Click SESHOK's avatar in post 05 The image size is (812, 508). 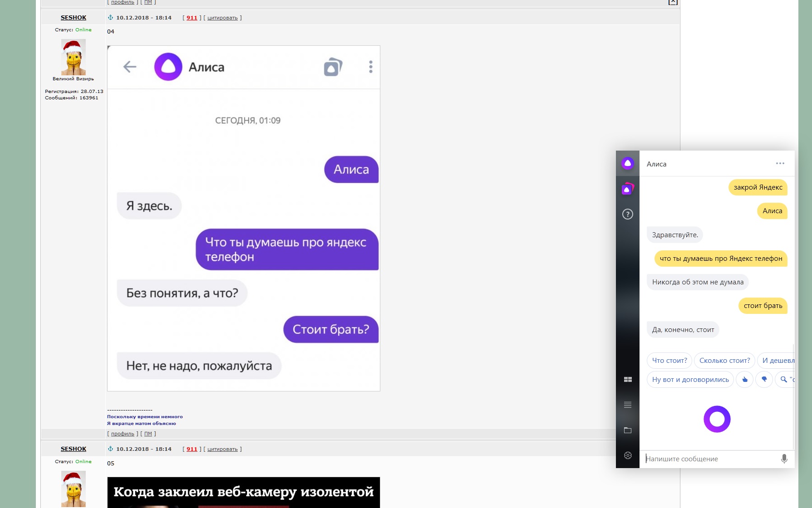click(x=74, y=489)
